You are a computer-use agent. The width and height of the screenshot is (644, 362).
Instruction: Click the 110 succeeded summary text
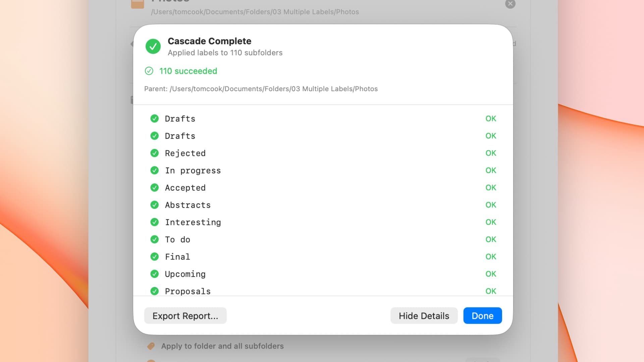(188, 71)
